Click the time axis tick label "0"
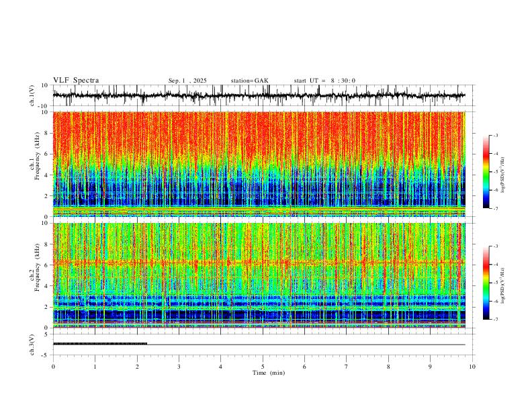This screenshot has height=411, width=532. [x=53, y=367]
